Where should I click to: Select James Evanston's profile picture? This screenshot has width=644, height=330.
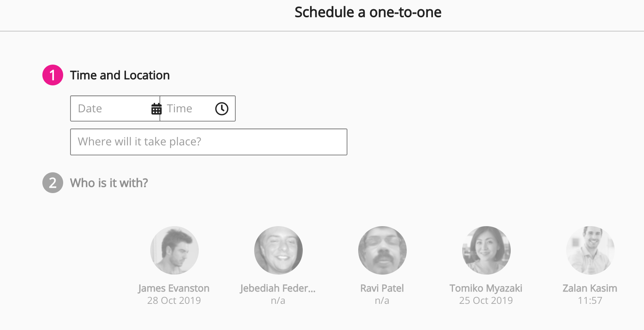pyautogui.click(x=174, y=250)
